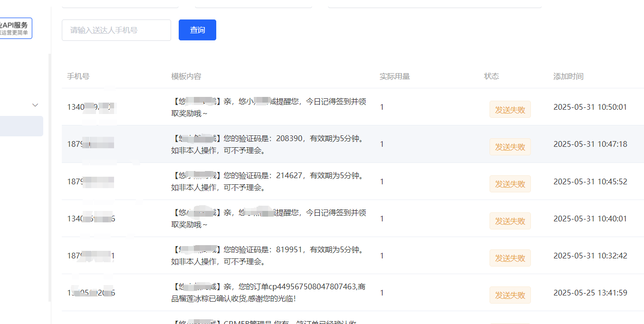
Task: Click the 实际用量 column header
Action: (x=394, y=76)
